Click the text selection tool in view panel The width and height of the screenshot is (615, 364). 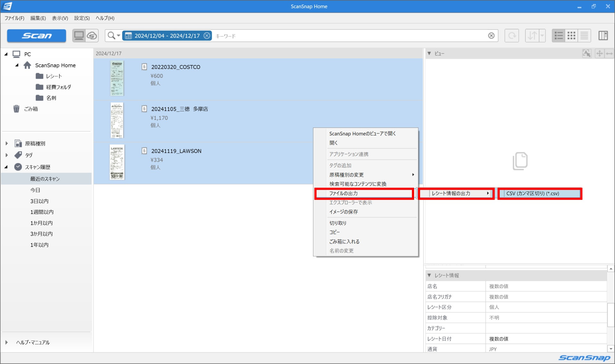[x=586, y=53]
